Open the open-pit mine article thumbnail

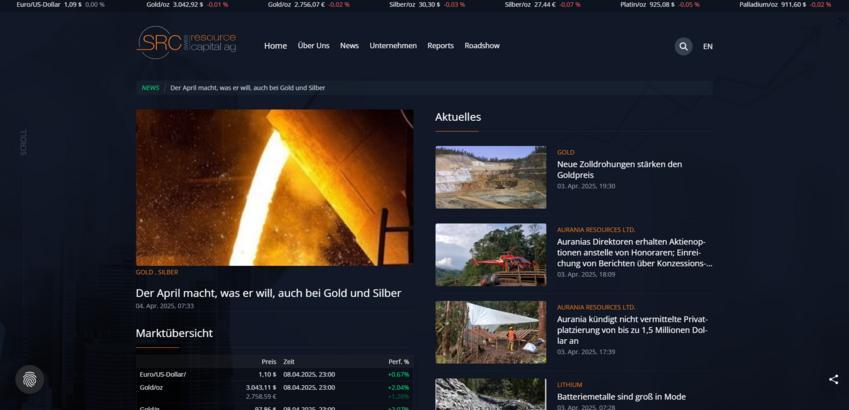(491, 177)
